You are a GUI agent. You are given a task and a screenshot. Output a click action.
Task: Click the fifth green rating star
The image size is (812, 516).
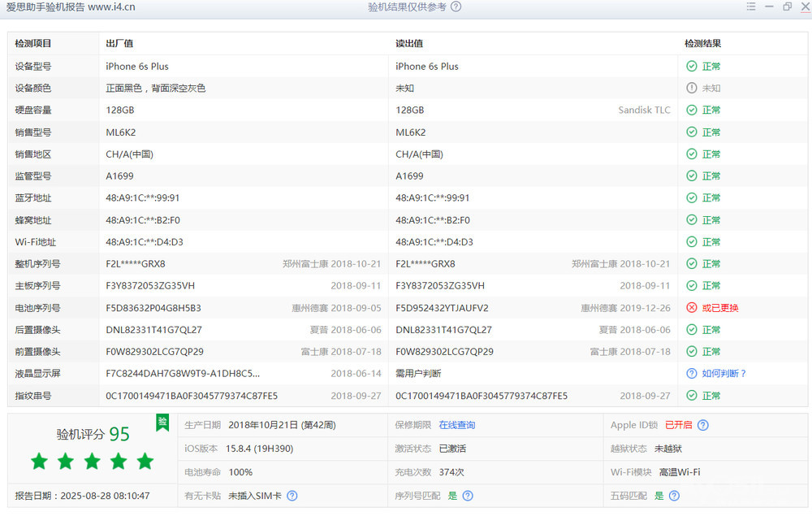click(145, 462)
